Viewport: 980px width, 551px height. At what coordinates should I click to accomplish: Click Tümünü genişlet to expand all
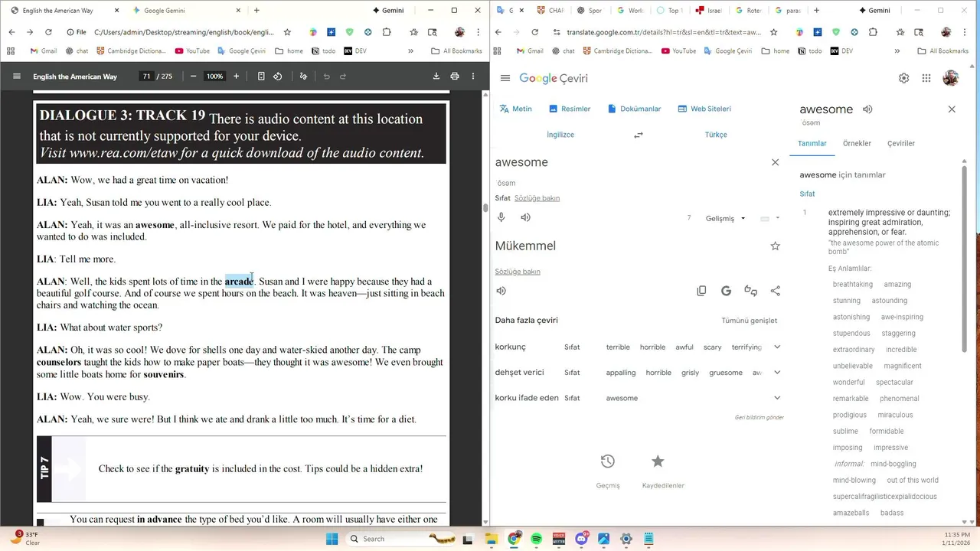click(x=749, y=321)
